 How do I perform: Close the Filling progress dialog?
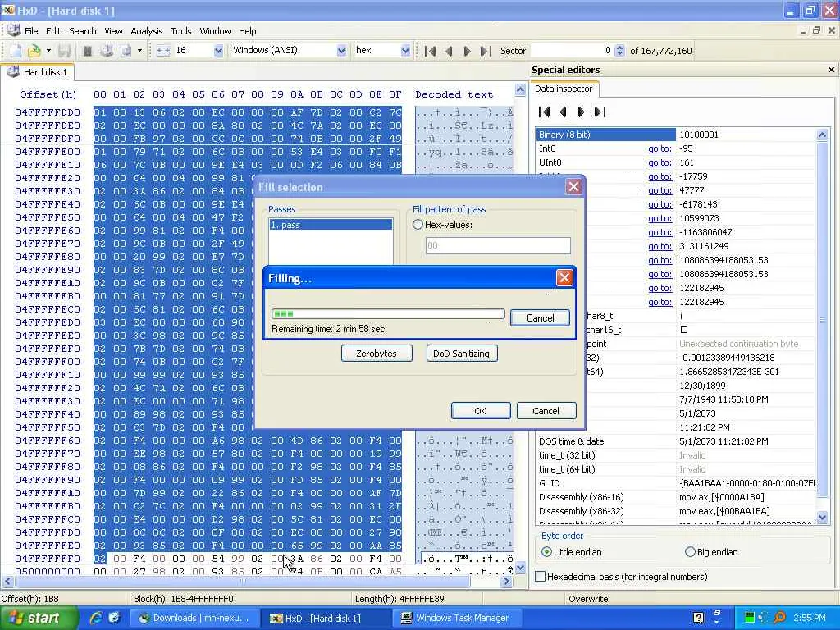pos(564,277)
